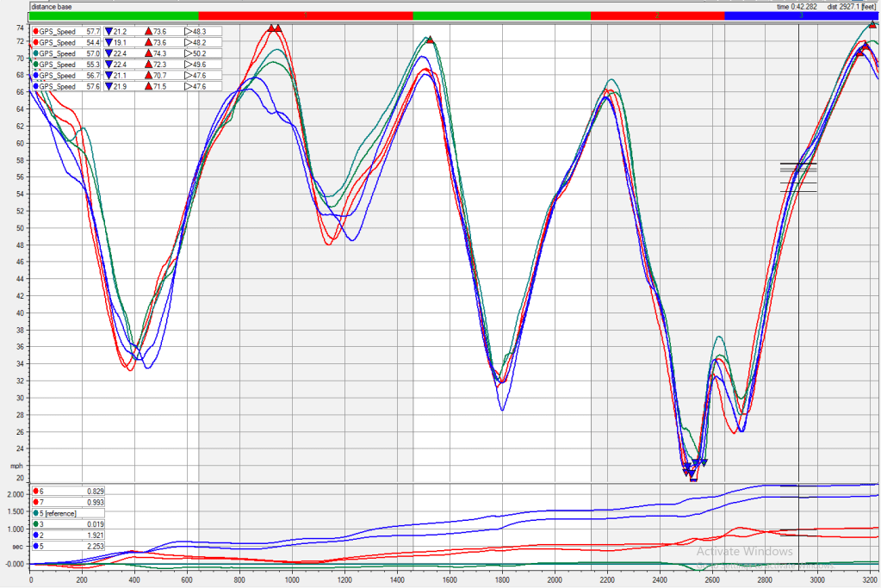Image resolution: width=881 pixels, height=588 pixels.
Task: Toggle the blue dot of GPS_Speed 57.6 row
Action: 34,87
